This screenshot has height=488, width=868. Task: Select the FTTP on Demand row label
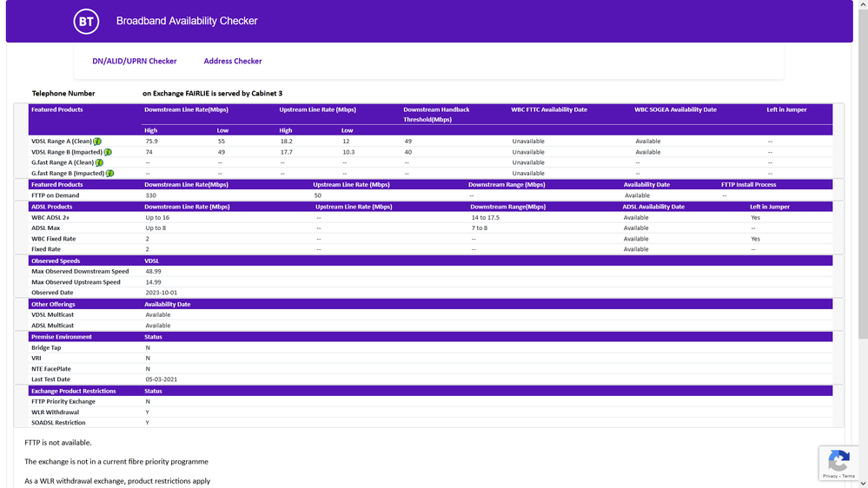pyautogui.click(x=56, y=195)
